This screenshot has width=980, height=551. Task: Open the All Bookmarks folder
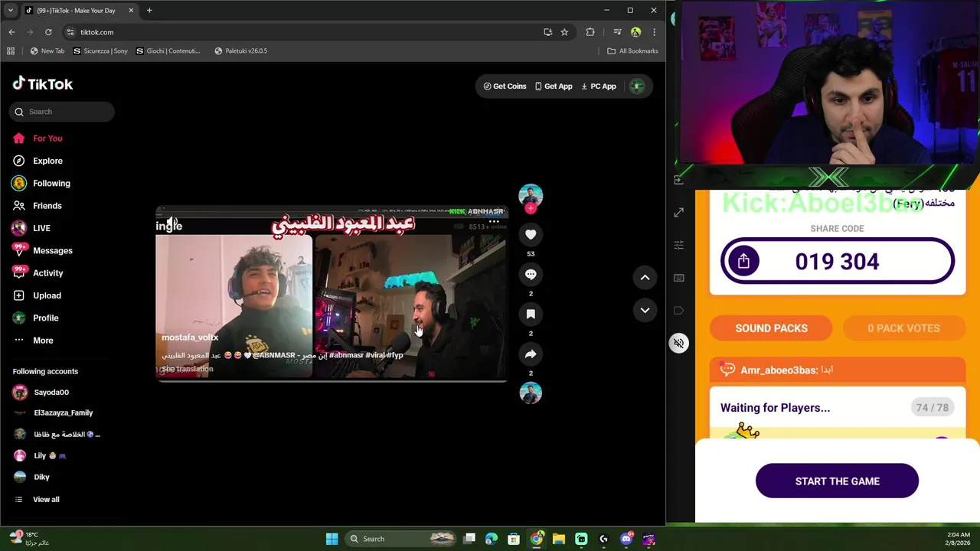click(632, 51)
